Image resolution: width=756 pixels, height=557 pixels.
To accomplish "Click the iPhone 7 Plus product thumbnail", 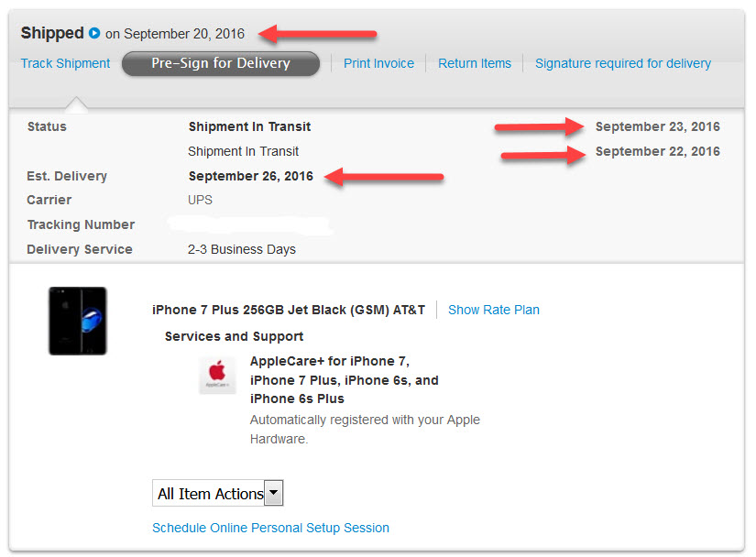I will [78, 321].
